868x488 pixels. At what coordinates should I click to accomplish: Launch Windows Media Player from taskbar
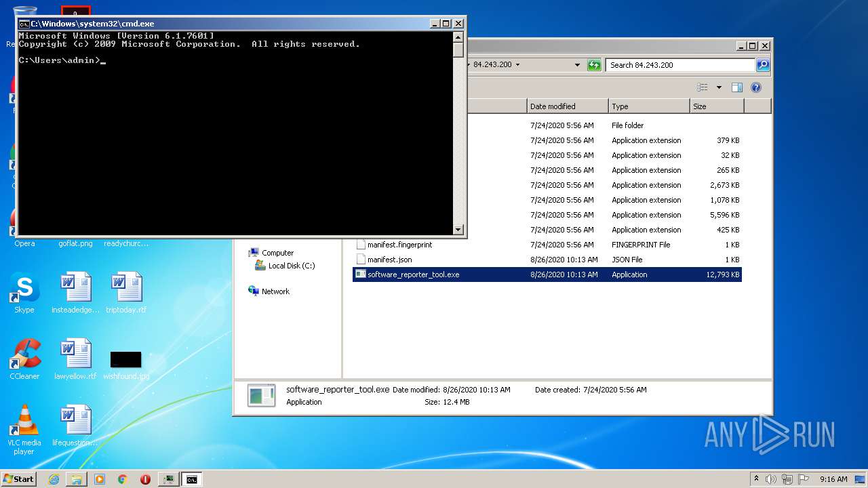100,479
